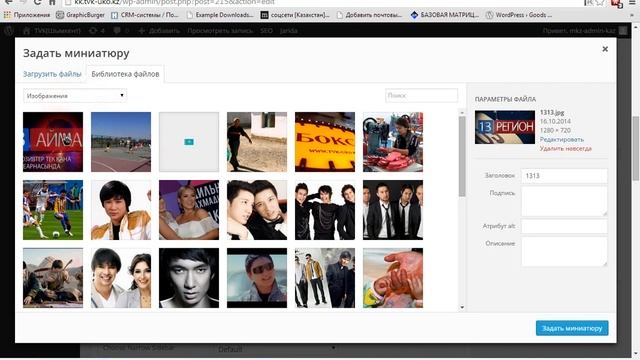Select the Библиотека файлов tab

click(x=125, y=74)
